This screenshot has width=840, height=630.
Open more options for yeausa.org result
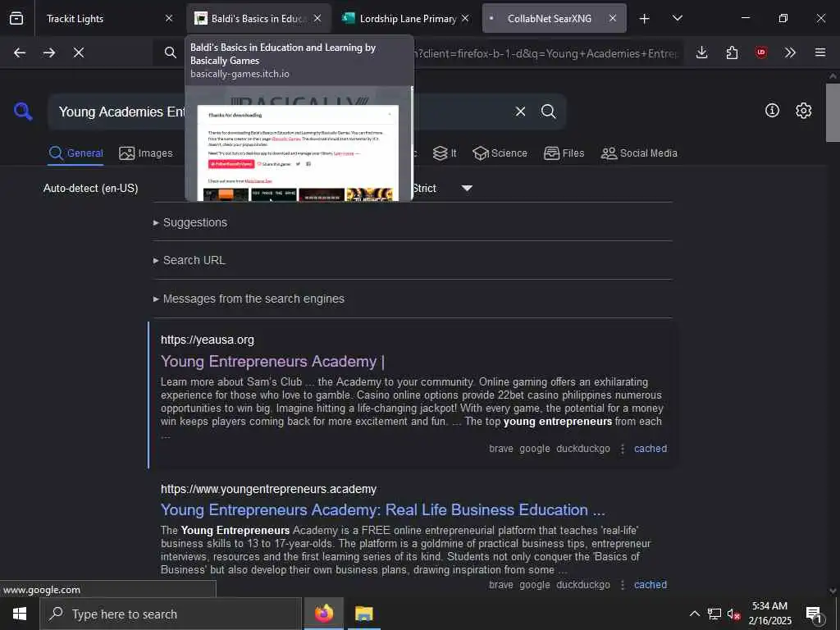tap(623, 449)
